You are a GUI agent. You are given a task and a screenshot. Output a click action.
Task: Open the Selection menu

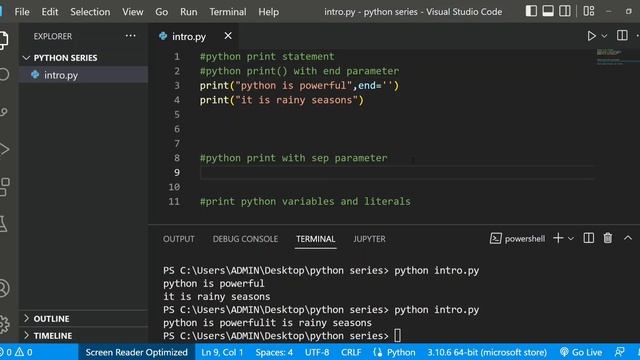90,12
